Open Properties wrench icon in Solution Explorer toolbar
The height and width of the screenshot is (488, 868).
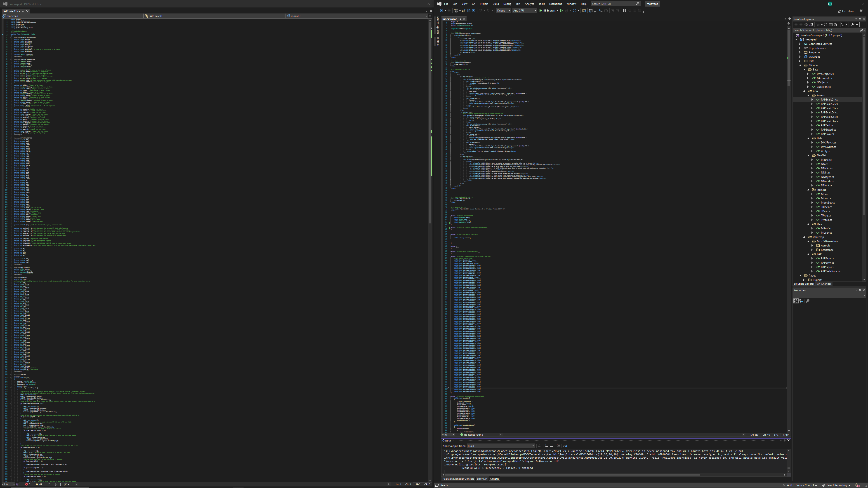(x=852, y=25)
